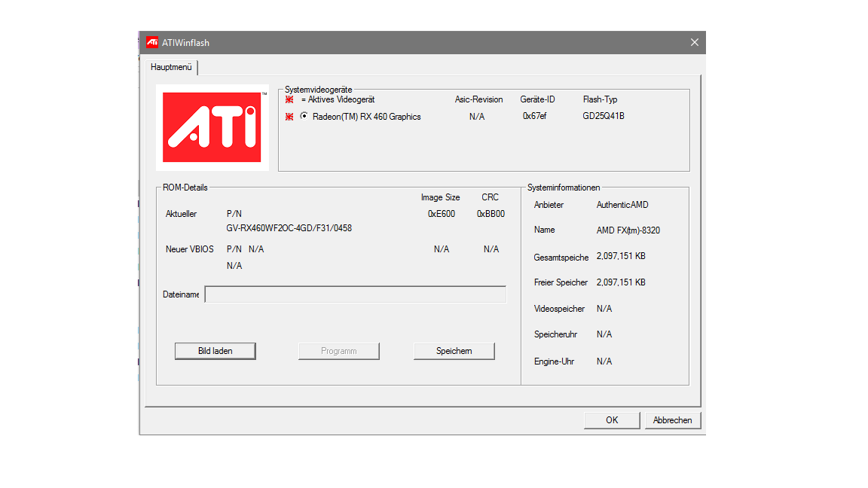Screen dimensions: 868x488
Task: Click the Image Size column header
Action: click(x=441, y=197)
